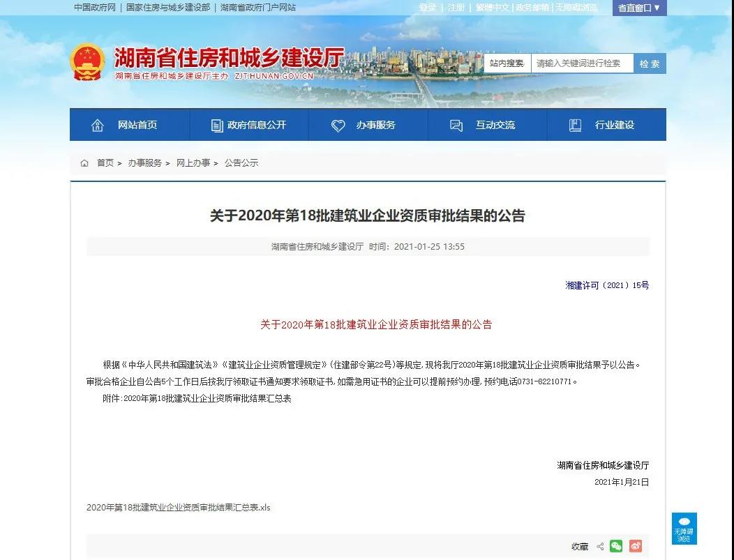Click the WeChat share icon
734x560 pixels.
616,546
